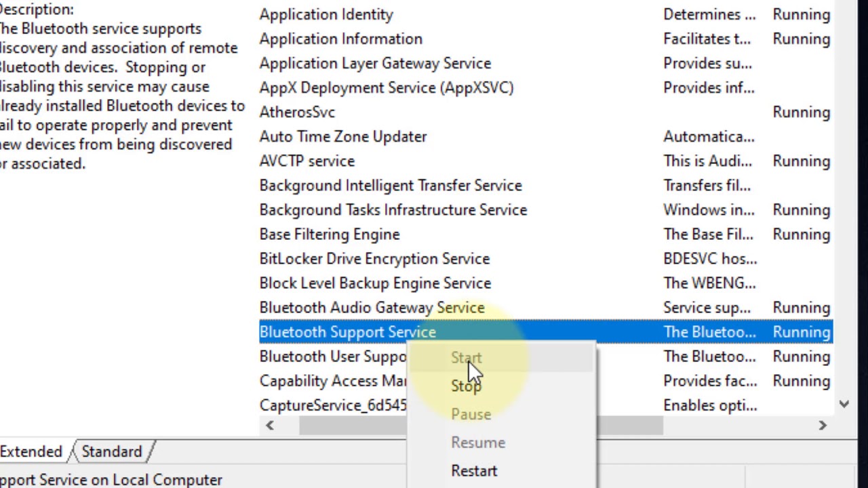This screenshot has width=868, height=488.
Task: Select Bluetooth Audio Gateway Service
Action: [x=546, y=307]
